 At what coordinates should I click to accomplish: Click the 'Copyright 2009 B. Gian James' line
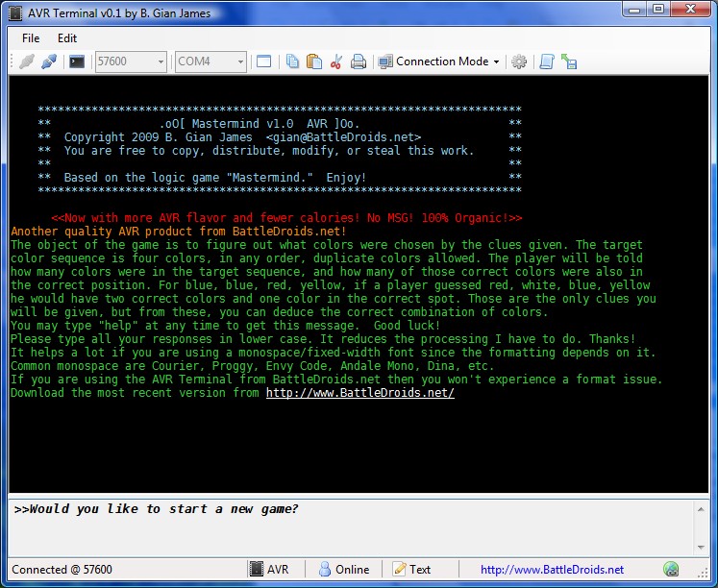(242, 136)
